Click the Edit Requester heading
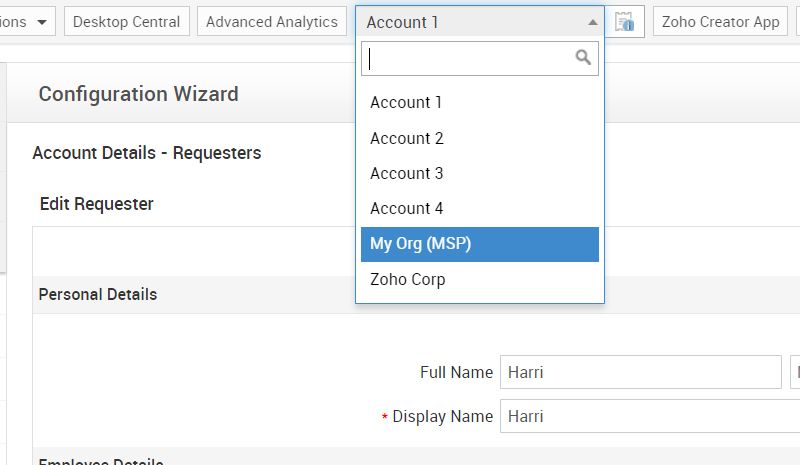 click(97, 204)
